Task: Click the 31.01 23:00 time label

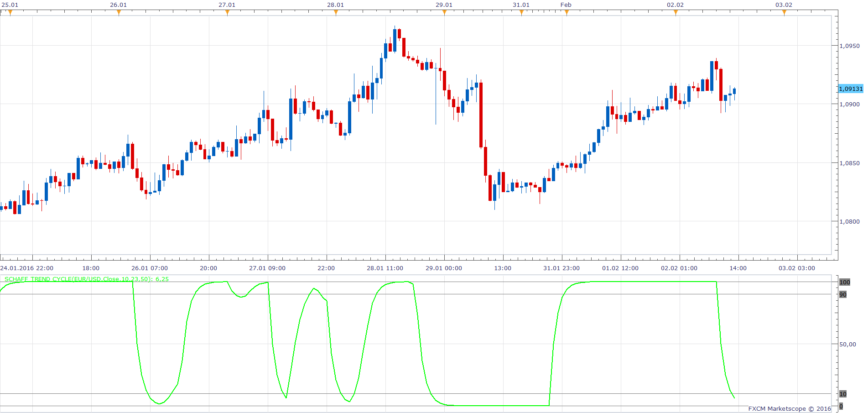Action: pyautogui.click(x=561, y=268)
